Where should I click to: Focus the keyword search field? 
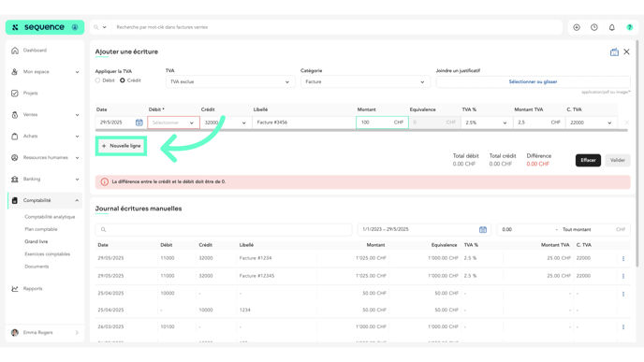pyautogui.click(x=337, y=27)
